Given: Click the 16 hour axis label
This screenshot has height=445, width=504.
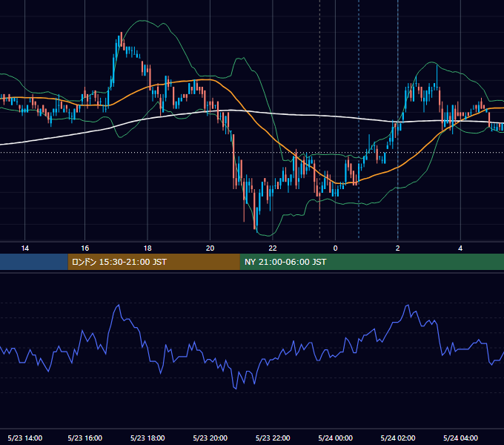Looking at the screenshot, I should 84,248.
